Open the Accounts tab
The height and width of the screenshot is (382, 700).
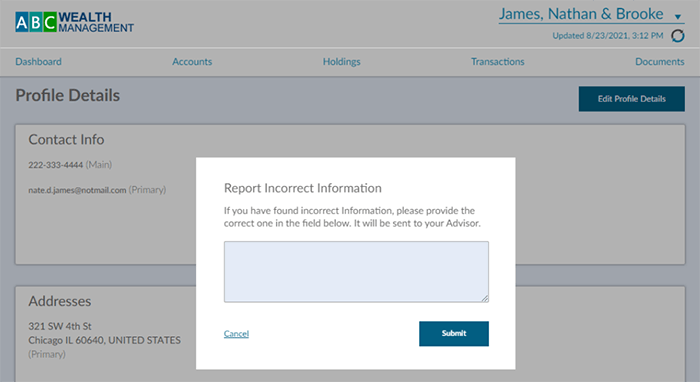click(x=192, y=62)
